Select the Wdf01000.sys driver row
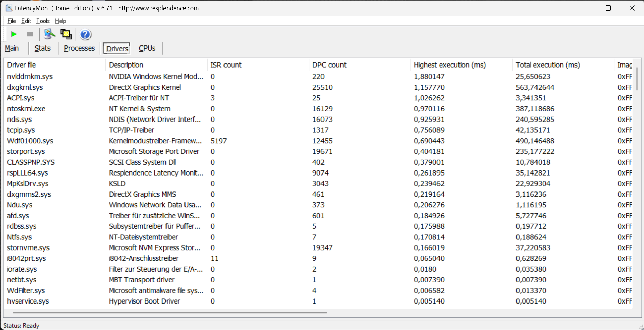 click(x=318, y=141)
